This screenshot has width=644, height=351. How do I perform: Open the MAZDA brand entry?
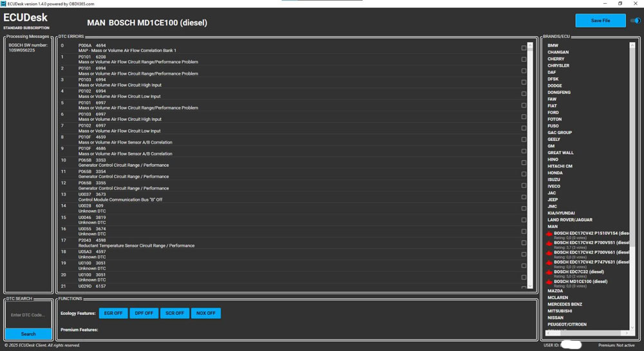(x=555, y=290)
